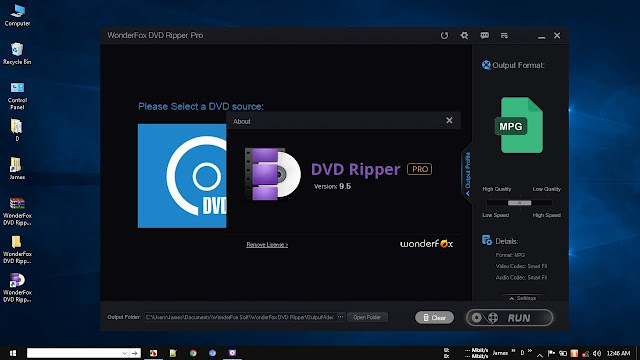Open the Windows Start button

coord(13,353)
